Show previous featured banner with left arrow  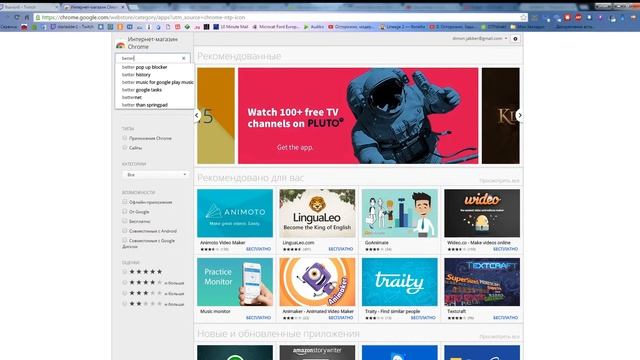(x=197, y=116)
